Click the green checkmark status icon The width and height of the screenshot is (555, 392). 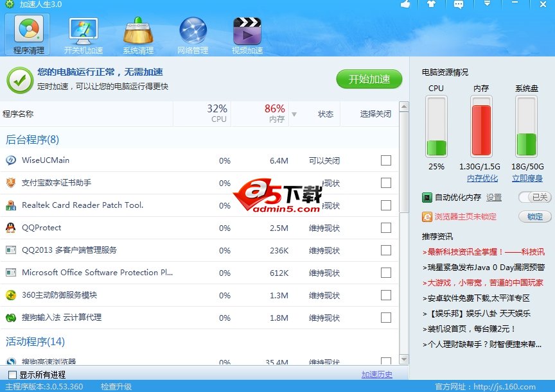coord(20,81)
